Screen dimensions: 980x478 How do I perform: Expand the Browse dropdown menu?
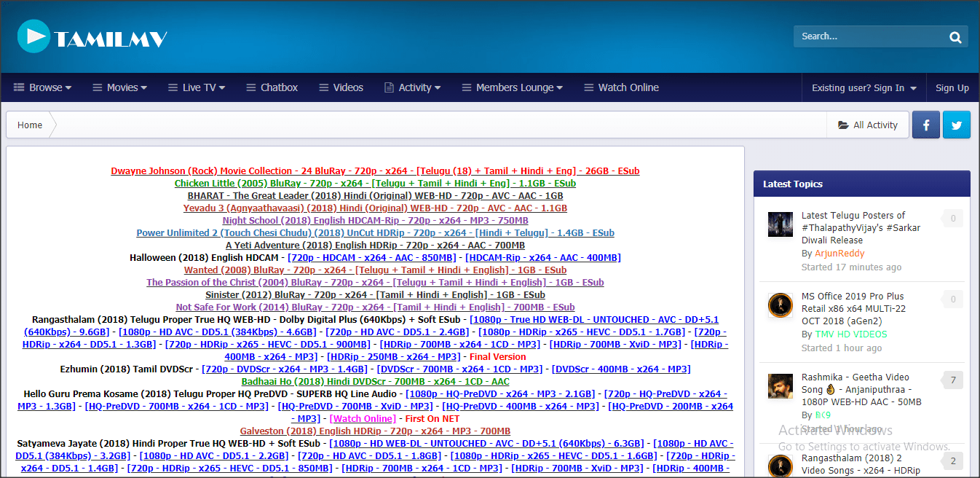[43, 87]
